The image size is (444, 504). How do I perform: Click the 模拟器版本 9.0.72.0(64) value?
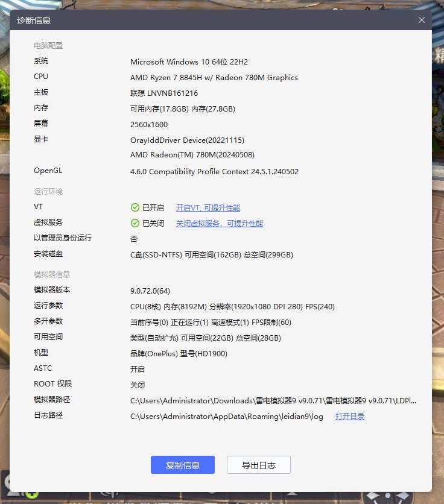[x=150, y=291]
